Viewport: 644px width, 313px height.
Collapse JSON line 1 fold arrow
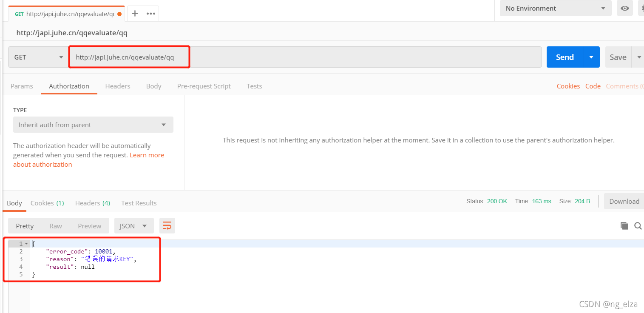(26, 244)
